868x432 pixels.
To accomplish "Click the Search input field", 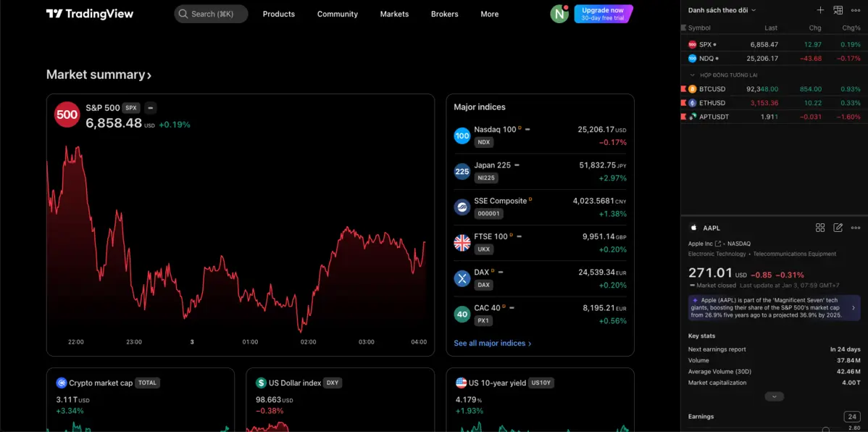I will (211, 13).
